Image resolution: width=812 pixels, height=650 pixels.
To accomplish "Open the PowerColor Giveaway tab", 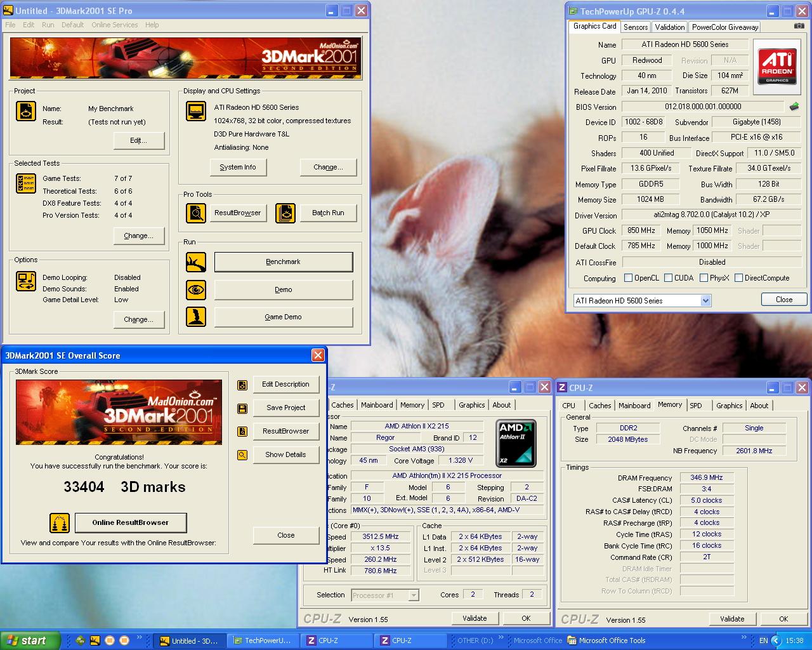I will [725, 27].
